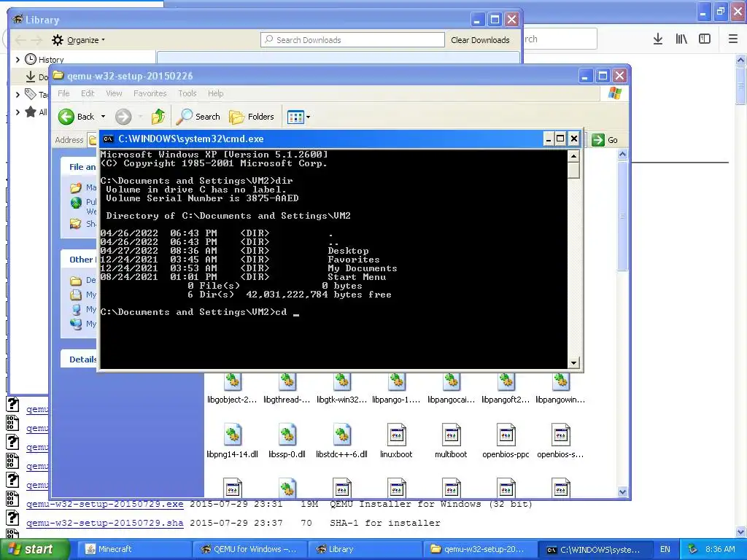
Task: Switch to Library taskbar button
Action: tap(365, 549)
